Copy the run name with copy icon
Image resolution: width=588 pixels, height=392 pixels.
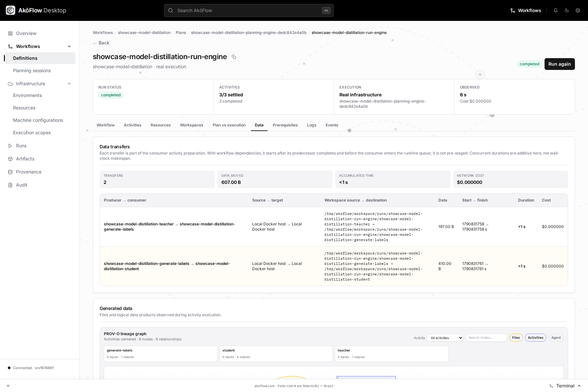point(234,57)
